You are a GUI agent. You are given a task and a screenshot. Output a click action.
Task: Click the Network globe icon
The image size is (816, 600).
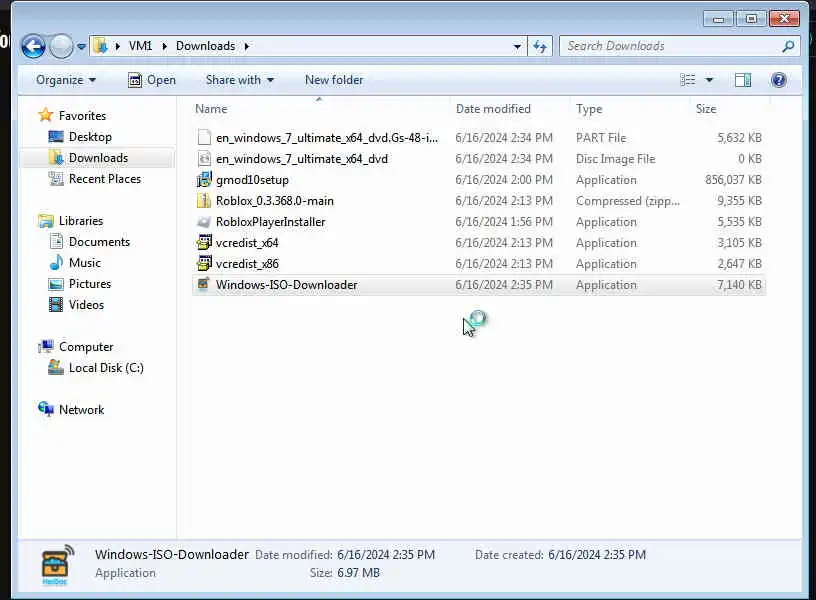click(x=46, y=409)
